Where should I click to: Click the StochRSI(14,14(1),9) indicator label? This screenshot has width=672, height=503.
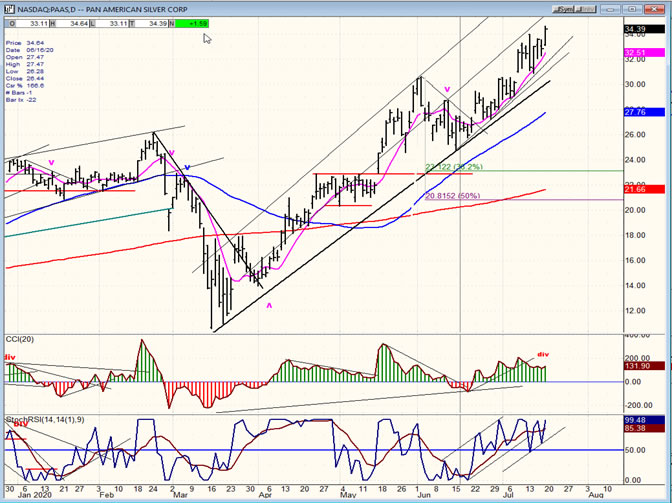tap(45, 419)
